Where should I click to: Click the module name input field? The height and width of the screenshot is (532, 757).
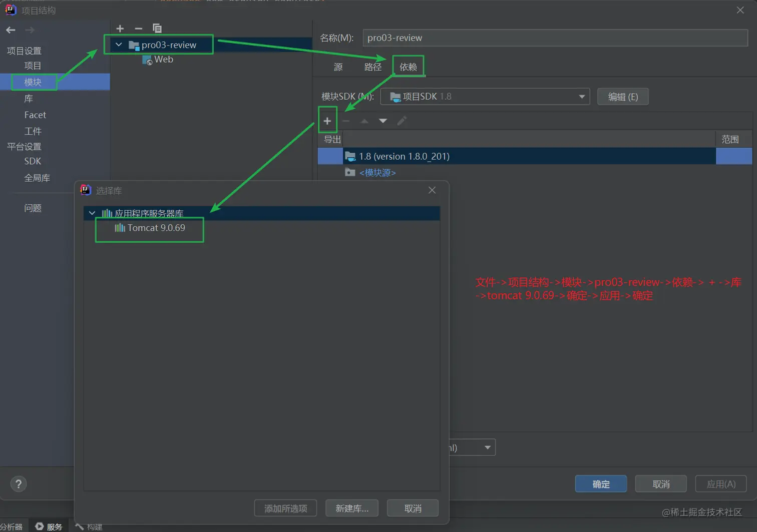[555, 38]
